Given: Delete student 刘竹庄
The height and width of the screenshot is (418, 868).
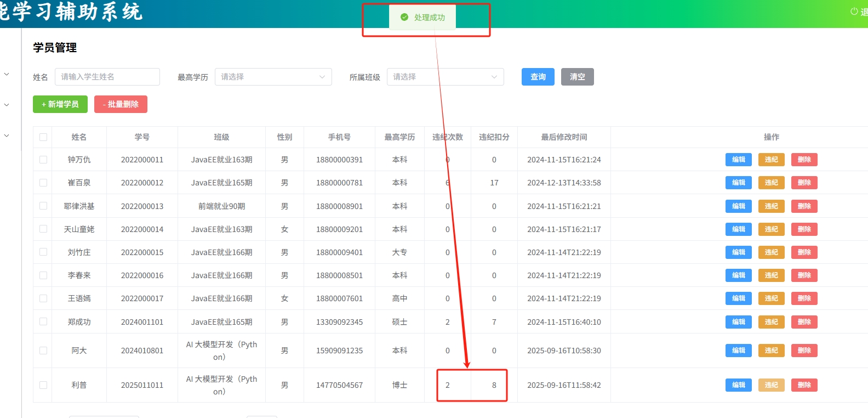Looking at the screenshot, I should tap(804, 252).
